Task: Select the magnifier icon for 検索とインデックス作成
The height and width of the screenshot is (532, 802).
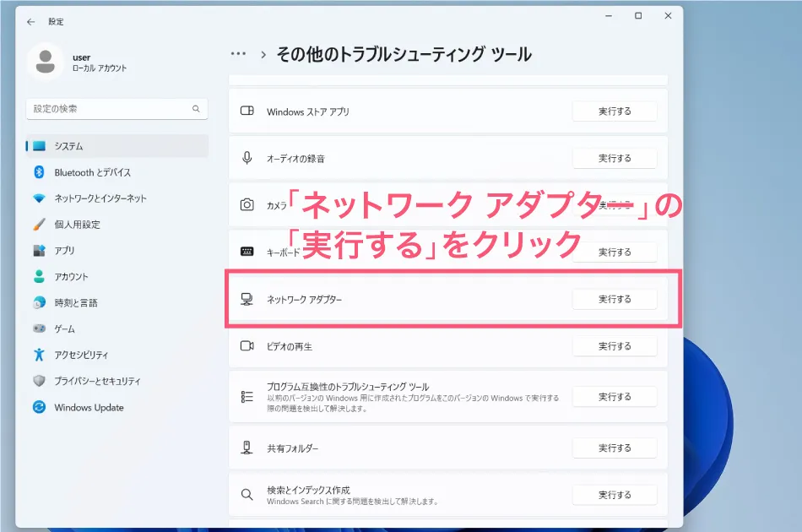Action: tap(246, 495)
